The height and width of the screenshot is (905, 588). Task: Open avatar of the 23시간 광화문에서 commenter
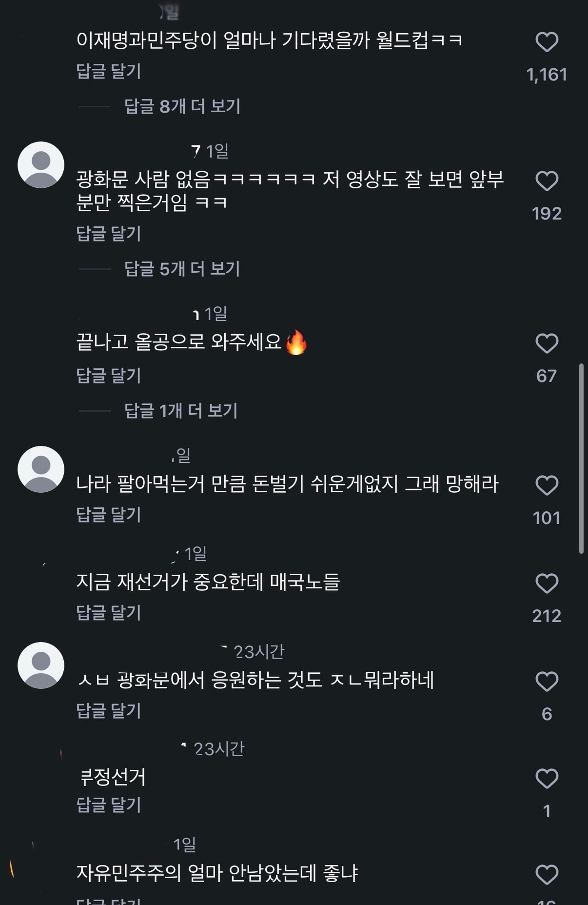coord(41,665)
